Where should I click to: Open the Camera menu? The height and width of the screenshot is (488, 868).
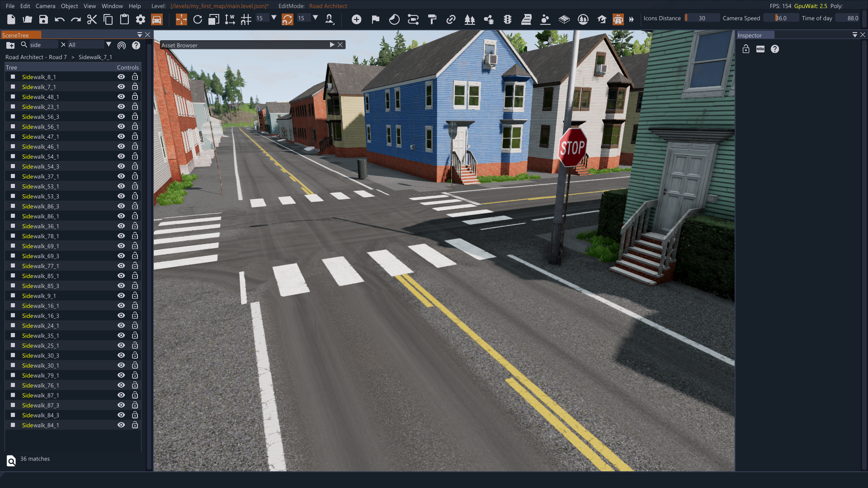pos(45,6)
